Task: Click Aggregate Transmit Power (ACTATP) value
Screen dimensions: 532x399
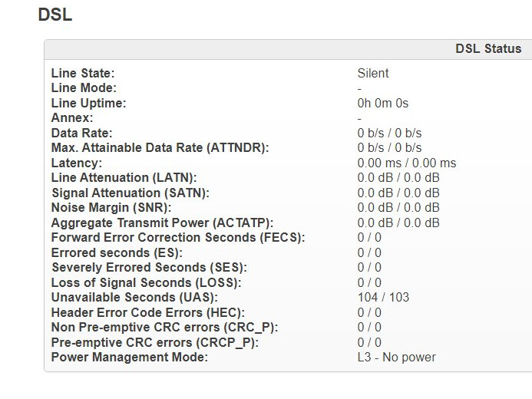Action: (398, 223)
